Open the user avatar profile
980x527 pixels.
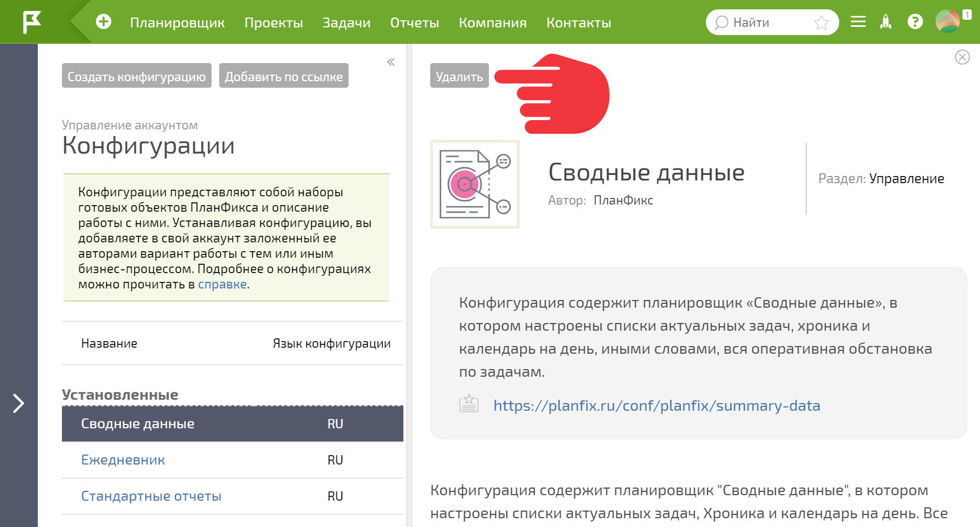coord(947,22)
